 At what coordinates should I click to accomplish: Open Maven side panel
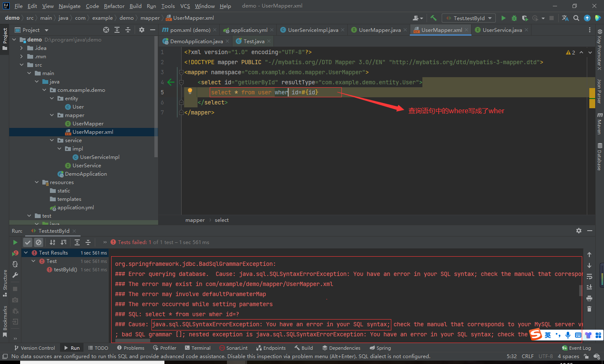click(x=599, y=123)
